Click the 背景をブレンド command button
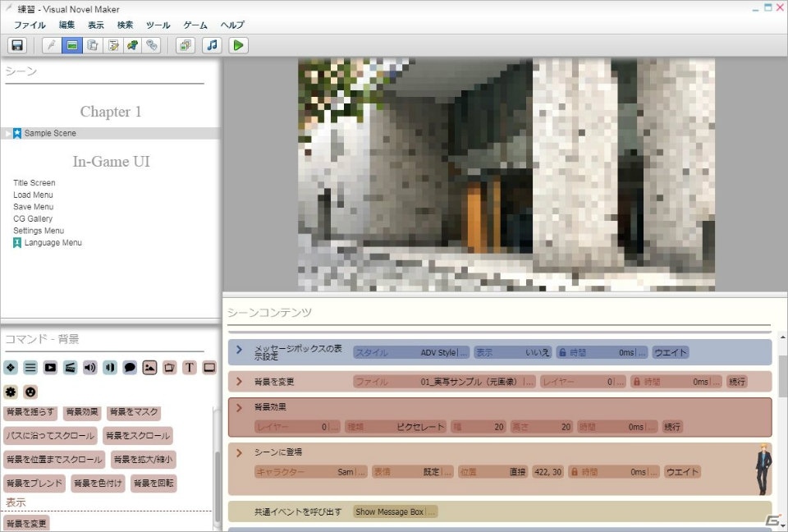Viewport: 788px width, 532px height. (34, 484)
